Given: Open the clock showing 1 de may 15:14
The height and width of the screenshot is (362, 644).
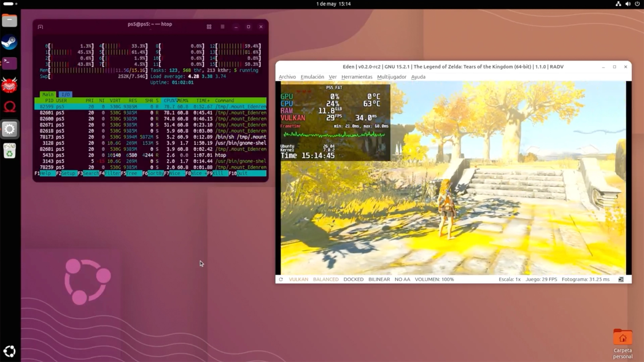Looking at the screenshot, I should point(333,4).
